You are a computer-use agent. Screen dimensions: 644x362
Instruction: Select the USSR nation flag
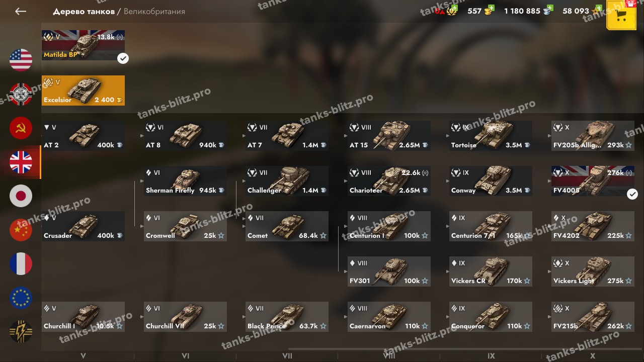pyautogui.click(x=21, y=128)
